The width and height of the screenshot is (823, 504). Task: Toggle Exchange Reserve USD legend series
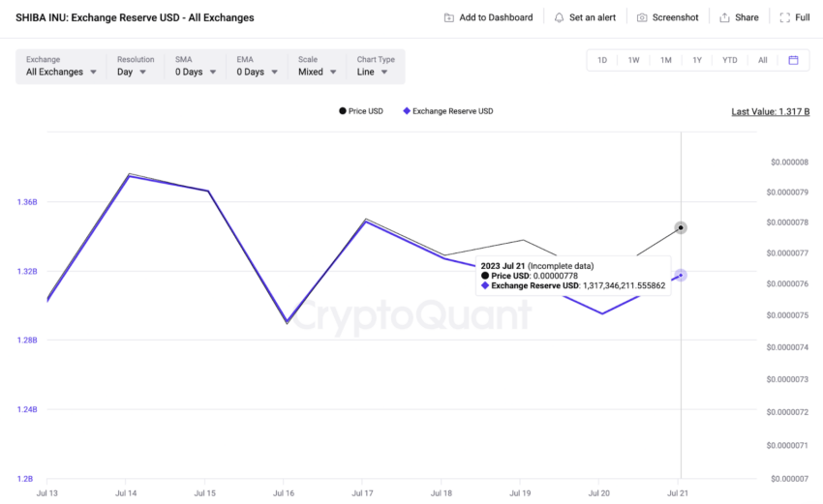click(x=448, y=111)
